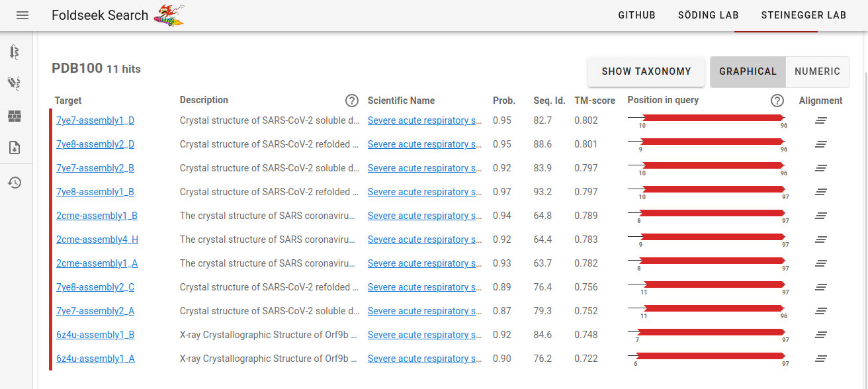The image size is (868, 389).
Task: Open the GitHub link in header
Action: pyautogui.click(x=636, y=15)
